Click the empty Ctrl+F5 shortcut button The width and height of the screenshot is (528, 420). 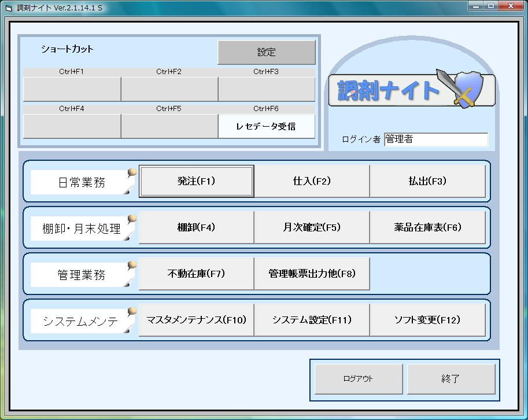coord(169,126)
